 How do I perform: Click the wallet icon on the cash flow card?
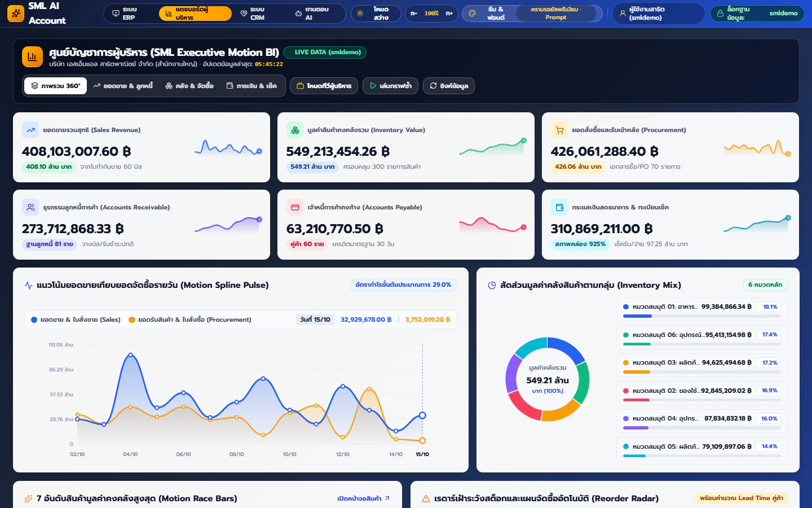click(559, 207)
